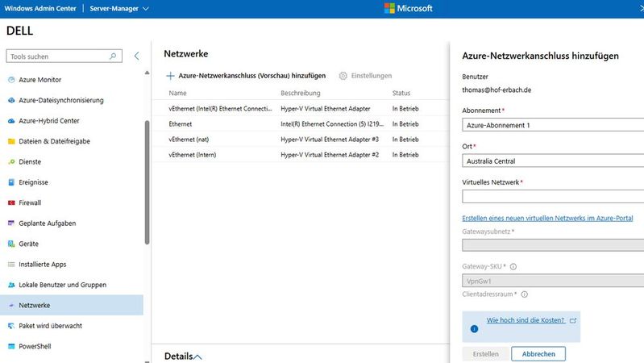Open the Geräte icon in sidebar
644x363 pixels.
coord(11,244)
